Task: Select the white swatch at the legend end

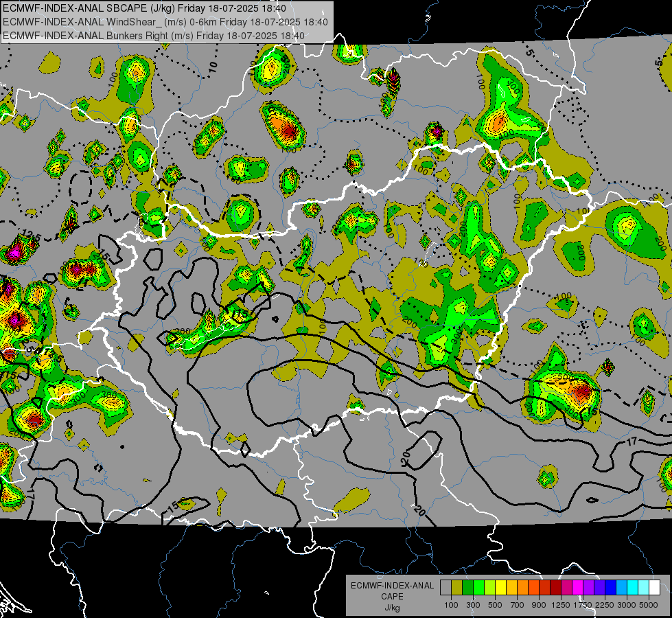Action: click(x=655, y=588)
